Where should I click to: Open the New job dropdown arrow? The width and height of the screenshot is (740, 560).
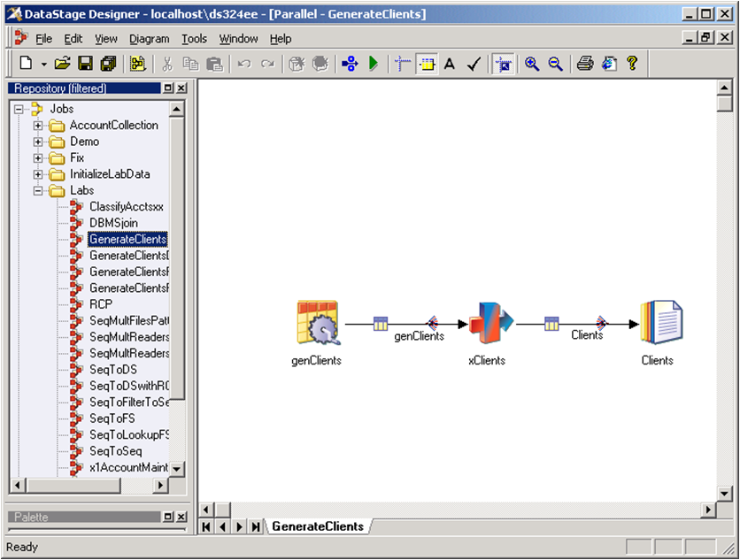click(x=43, y=64)
